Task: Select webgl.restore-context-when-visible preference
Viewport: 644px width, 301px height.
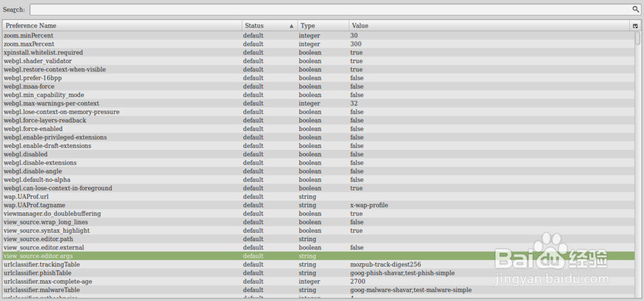Action: click(318, 69)
